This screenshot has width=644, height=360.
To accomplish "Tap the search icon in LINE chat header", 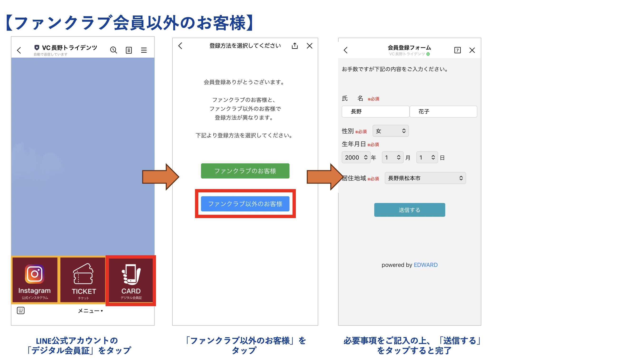I will pyautogui.click(x=113, y=50).
